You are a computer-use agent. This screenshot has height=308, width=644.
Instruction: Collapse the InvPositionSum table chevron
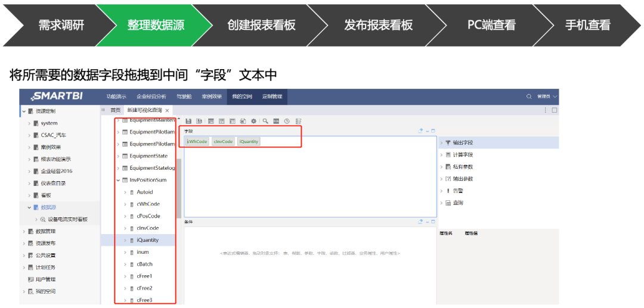point(118,180)
